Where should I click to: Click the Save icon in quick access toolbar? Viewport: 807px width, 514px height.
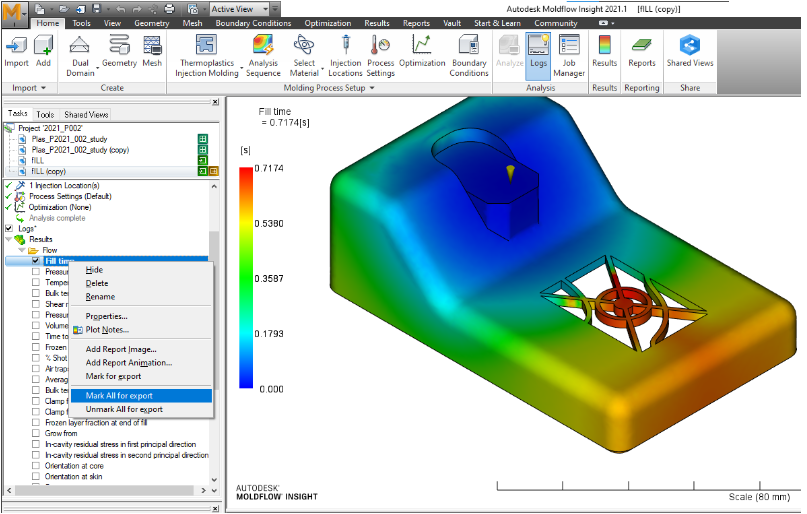(96, 9)
